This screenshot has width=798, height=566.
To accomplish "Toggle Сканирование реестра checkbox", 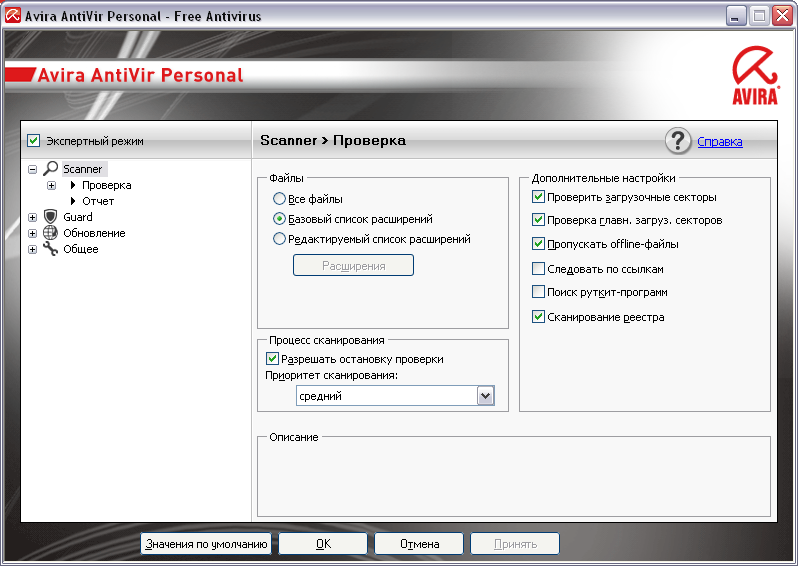I will tap(538, 317).
